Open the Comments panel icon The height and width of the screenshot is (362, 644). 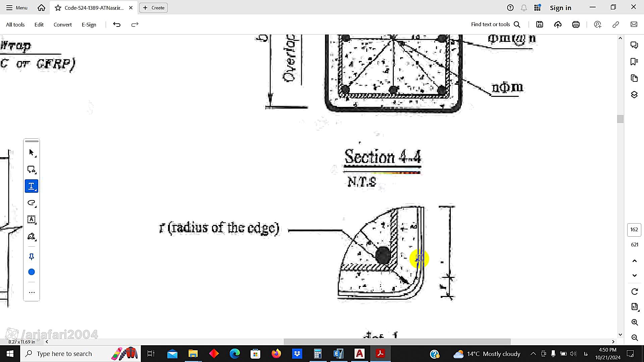click(634, 45)
